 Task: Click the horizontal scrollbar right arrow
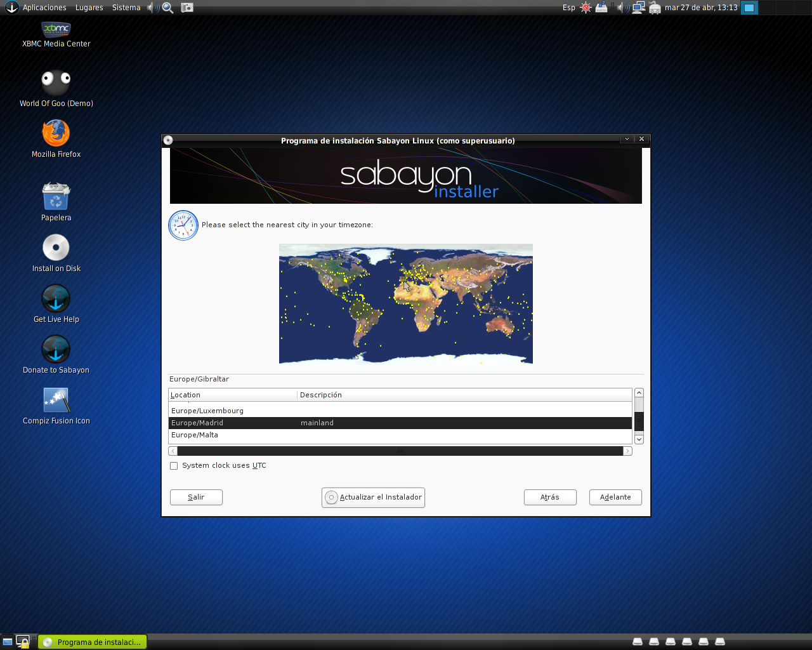pos(627,451)
